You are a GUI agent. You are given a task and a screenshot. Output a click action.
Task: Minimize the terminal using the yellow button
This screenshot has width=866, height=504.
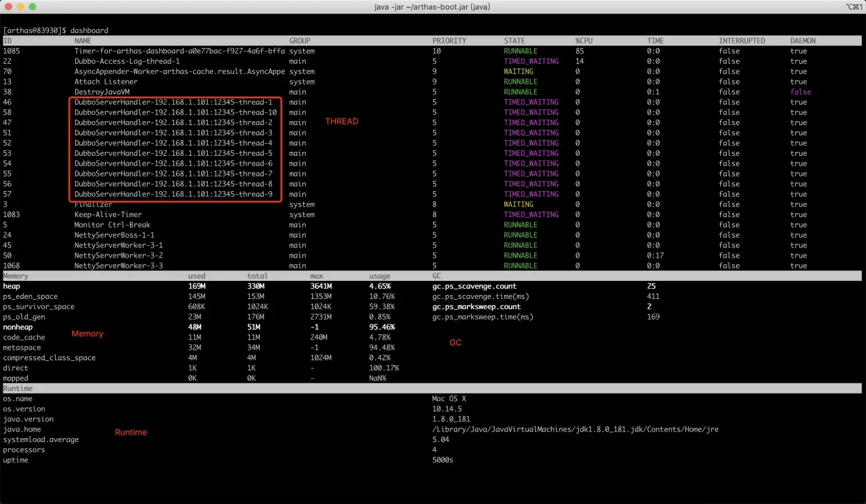pos(20,7)
